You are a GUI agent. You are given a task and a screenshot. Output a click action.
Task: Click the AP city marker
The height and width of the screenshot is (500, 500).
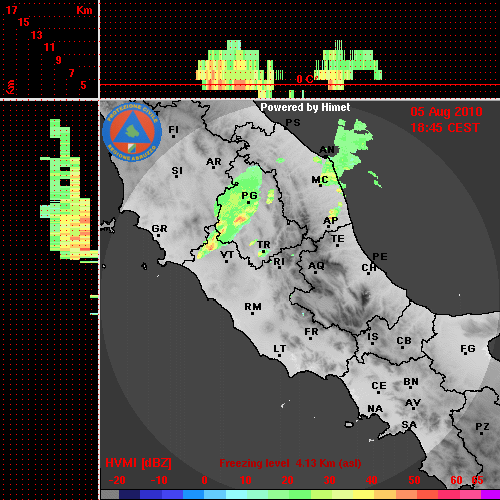coord(328,227)
